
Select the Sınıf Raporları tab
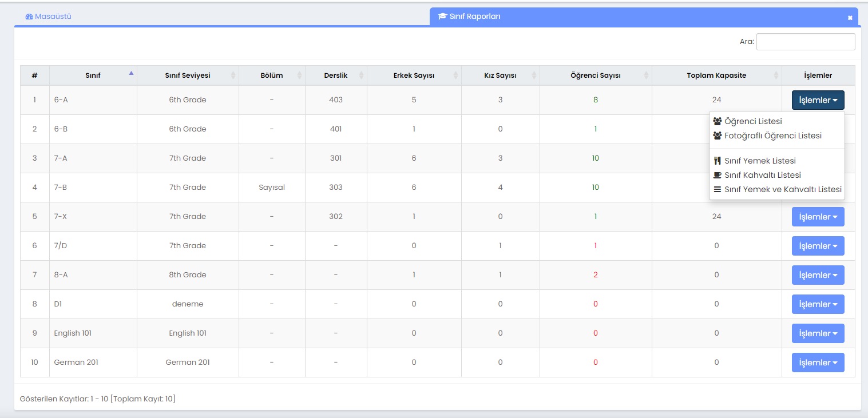644,17
